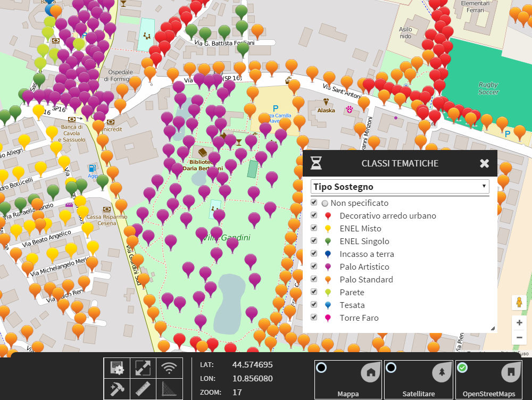
Task: Uncheck the Palo Artistico checkbox
Action: tap(314, 266)
